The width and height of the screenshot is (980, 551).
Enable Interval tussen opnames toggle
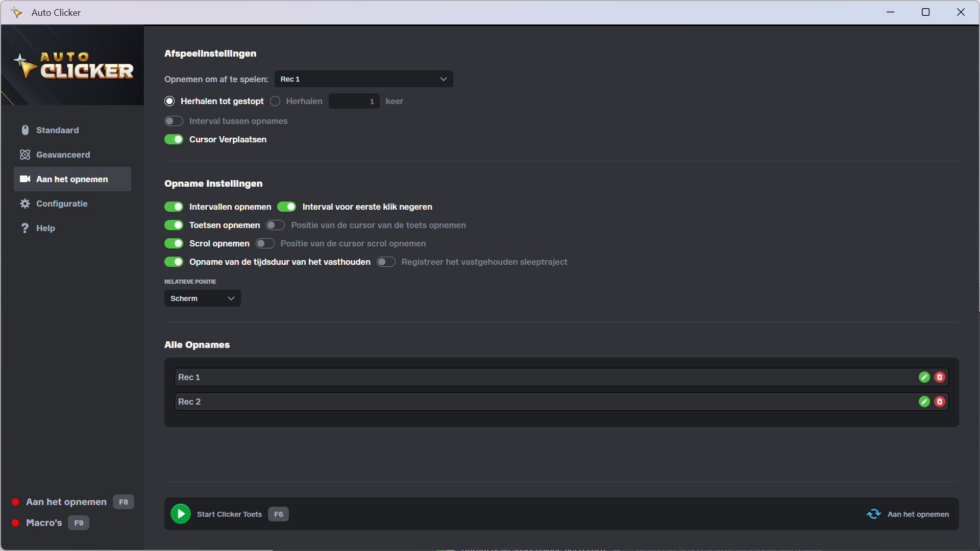[174, 121]
